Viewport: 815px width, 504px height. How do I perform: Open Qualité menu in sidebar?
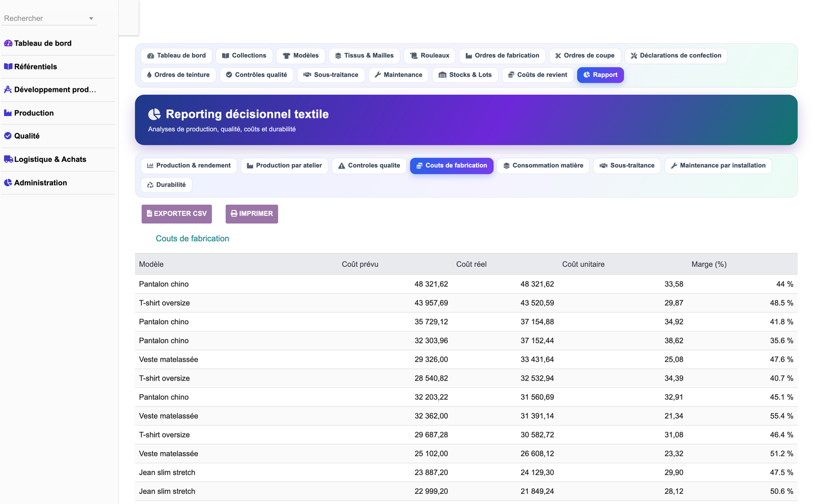(x=58, y=136)
